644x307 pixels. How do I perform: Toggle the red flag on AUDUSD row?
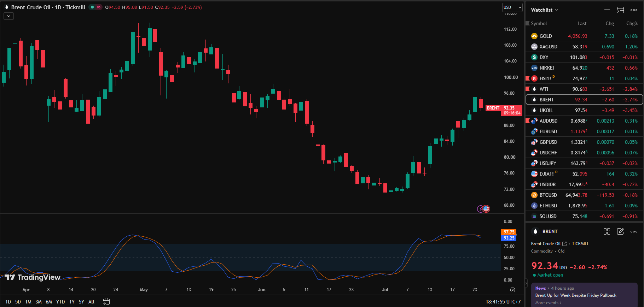[528, 121]
